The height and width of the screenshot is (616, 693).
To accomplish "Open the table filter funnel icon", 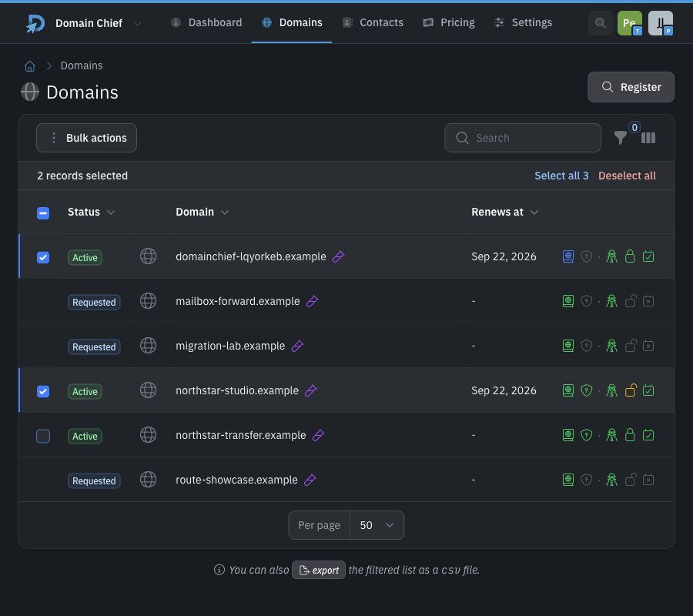I will [x=621, y=137].
